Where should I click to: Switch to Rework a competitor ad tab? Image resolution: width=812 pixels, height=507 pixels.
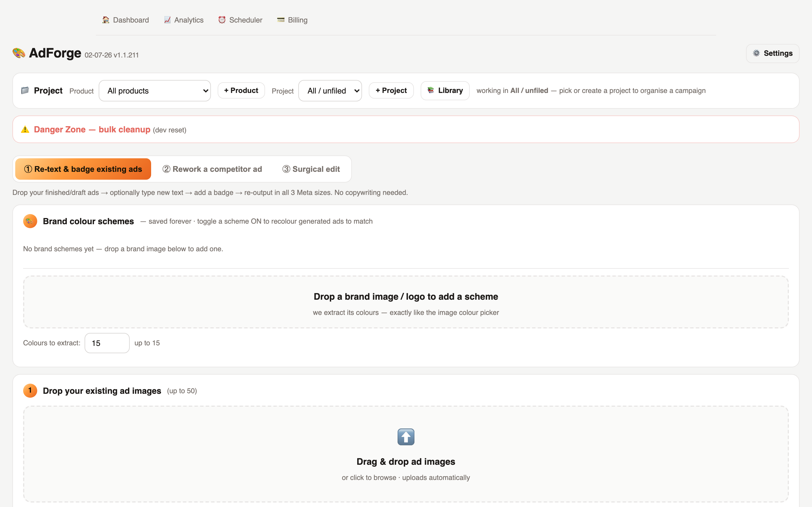coord(212,169)
